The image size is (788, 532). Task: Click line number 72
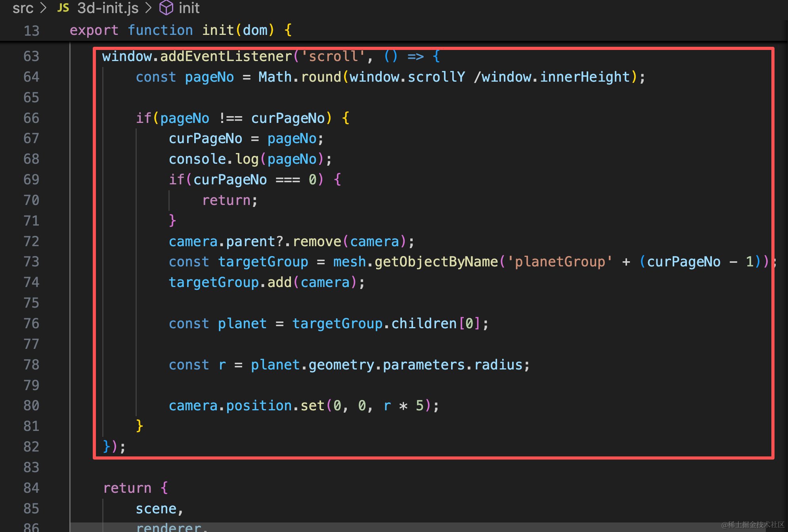[x=31, y=241]
